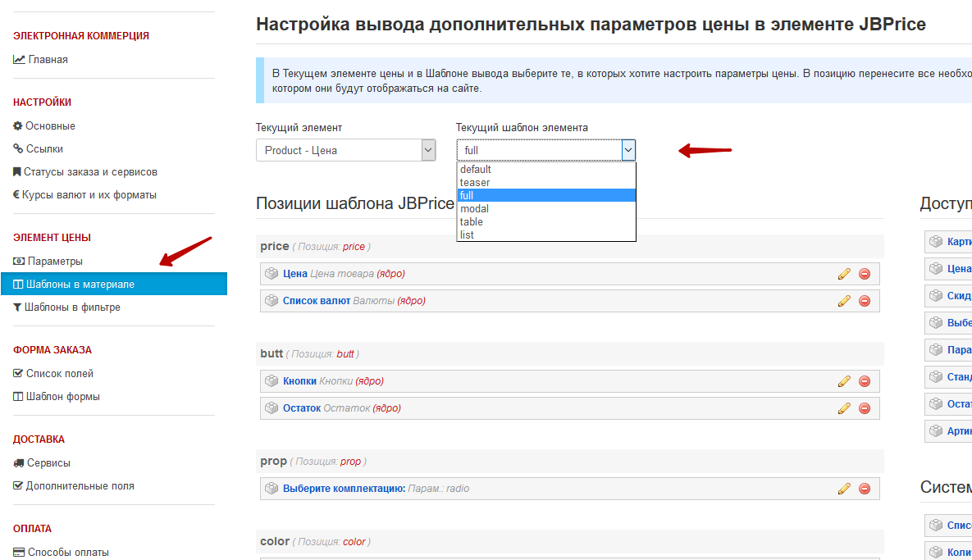The width and height of the screenshot is (972, 560).
Task: Collapse the Текущий шаблон элемента dropdown arrow
Action: pyautogui.click(x=627, y=150)
